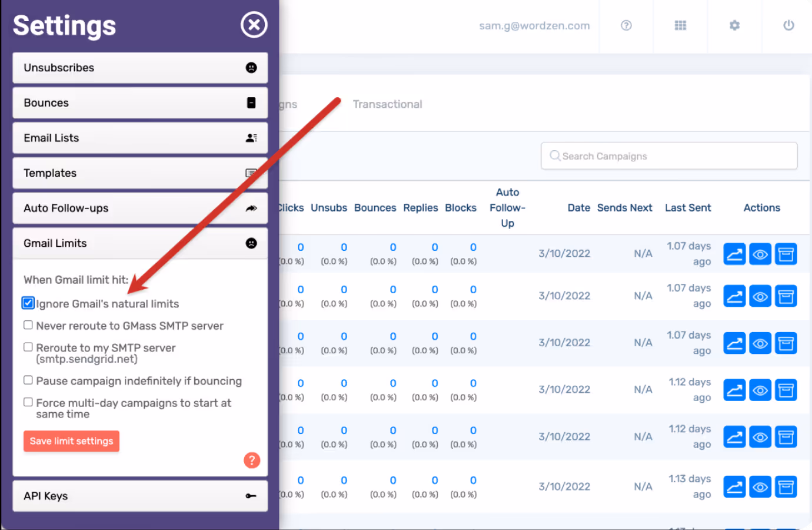Viewport: 812px width, 530px height.
Task: Click the archive icon in top campaign row
Action: coord(786,254)
